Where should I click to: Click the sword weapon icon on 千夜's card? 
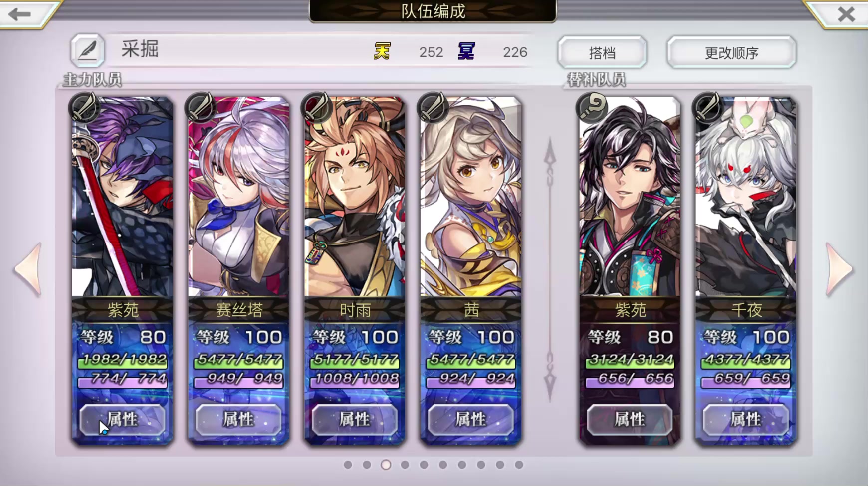click(x=708, y=107)
